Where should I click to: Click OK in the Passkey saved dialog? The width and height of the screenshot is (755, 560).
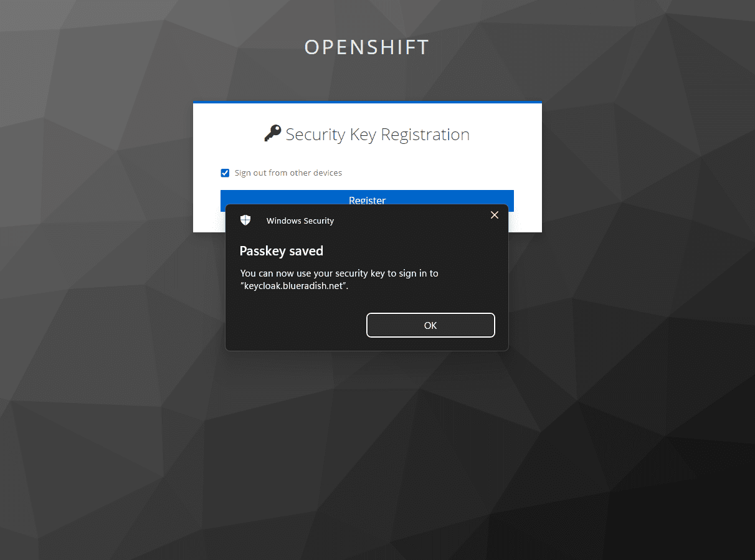[430, 325]
